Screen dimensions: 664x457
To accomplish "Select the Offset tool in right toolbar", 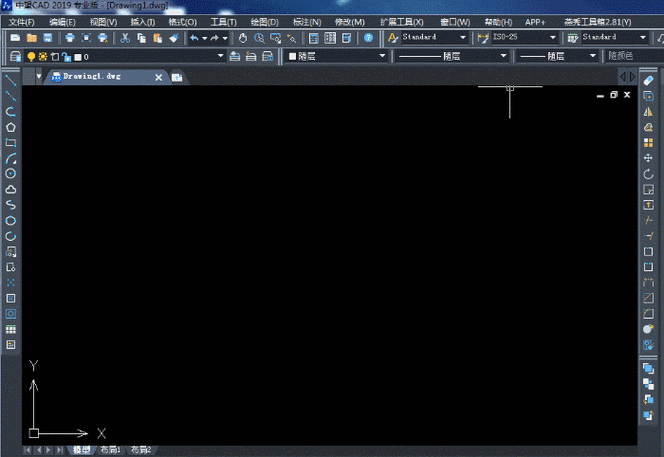I will tap(648, 127).
